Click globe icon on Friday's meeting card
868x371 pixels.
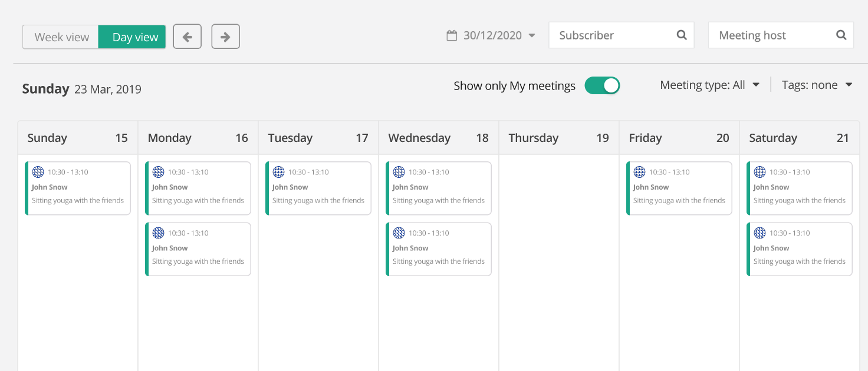coord(640,172)
